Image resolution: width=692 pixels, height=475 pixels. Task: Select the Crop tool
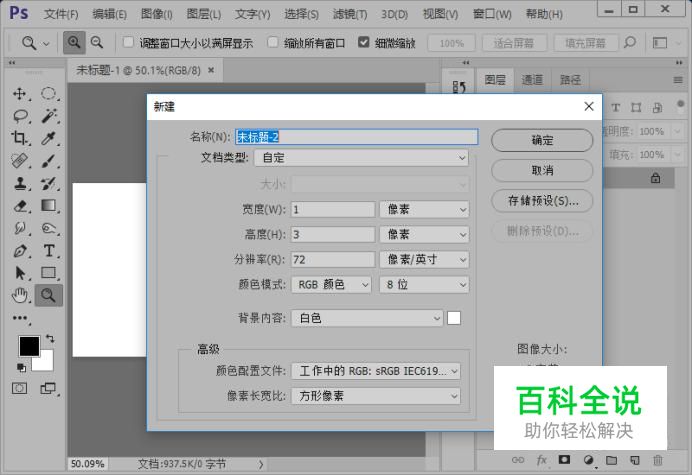(x=19, y=139)
